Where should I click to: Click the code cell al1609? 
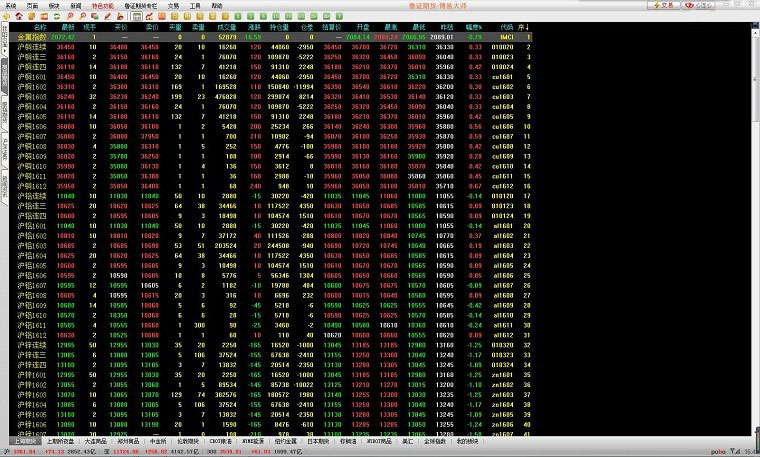pyautogui.click(x=503, y=305)
